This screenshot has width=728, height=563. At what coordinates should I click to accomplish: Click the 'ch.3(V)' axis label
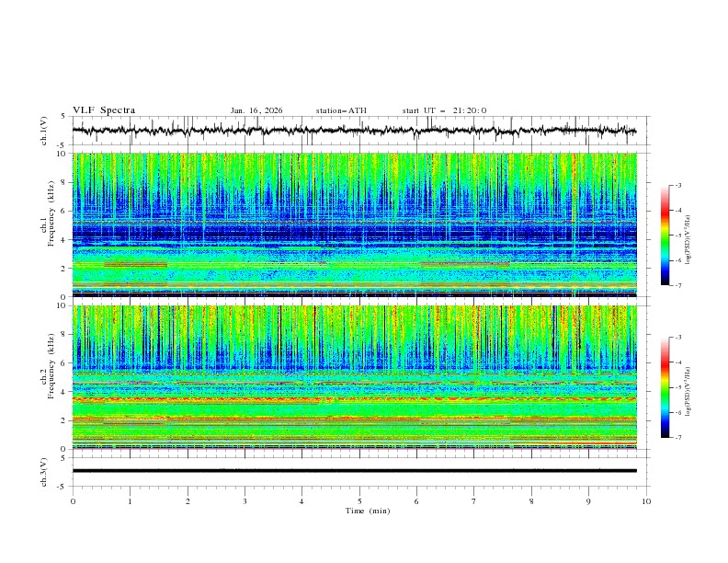pos(44,472)
